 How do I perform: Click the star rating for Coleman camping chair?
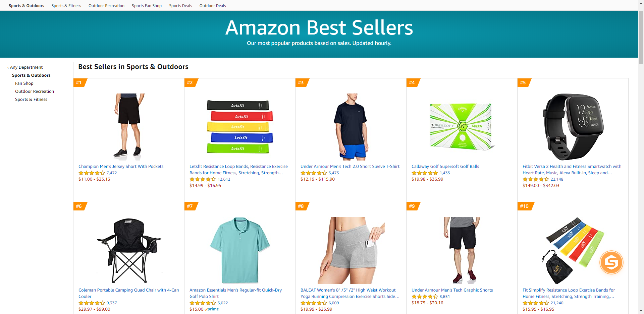click(92, 303)
